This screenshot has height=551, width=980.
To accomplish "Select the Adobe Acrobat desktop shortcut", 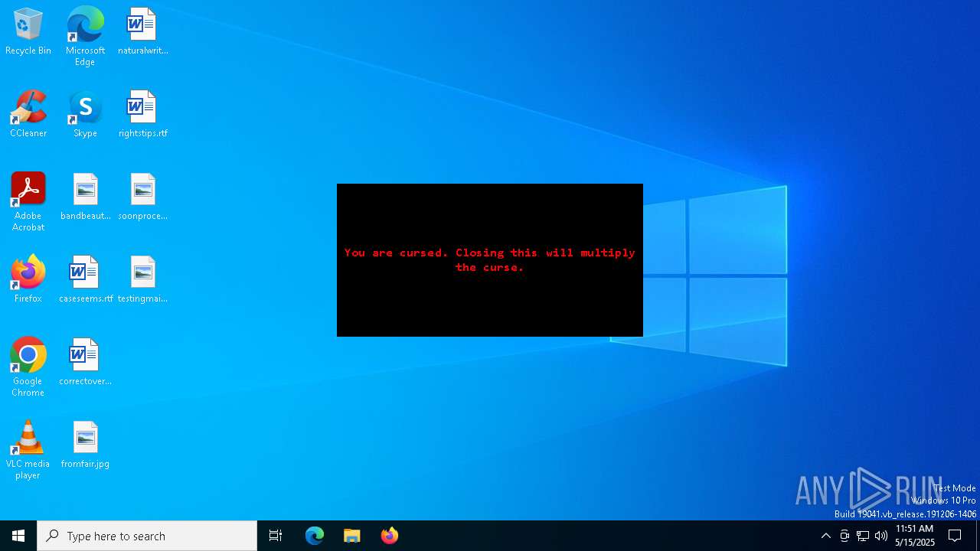I will click(28, 202).
